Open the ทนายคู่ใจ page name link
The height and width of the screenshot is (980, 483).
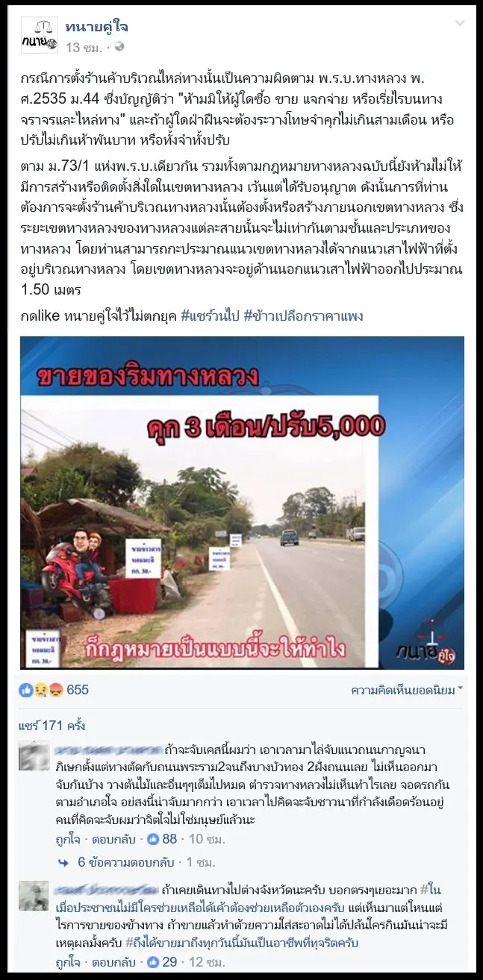pyautogui.click(x=96, y=27)
